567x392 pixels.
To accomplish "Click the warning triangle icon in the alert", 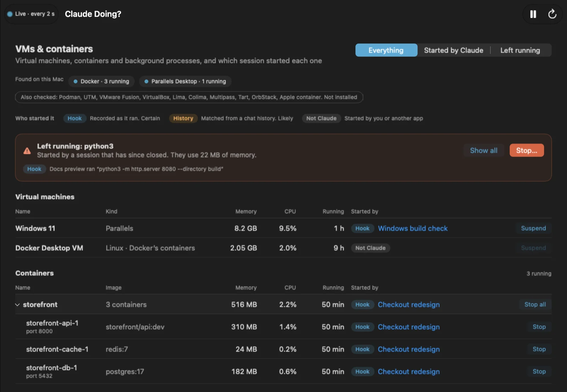I will coord(27,151).
